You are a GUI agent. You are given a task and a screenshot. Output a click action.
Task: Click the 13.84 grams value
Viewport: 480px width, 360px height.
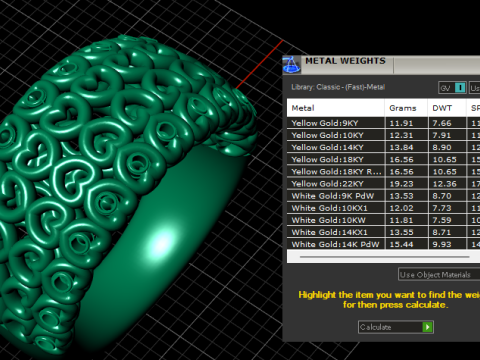pos(401,147)
